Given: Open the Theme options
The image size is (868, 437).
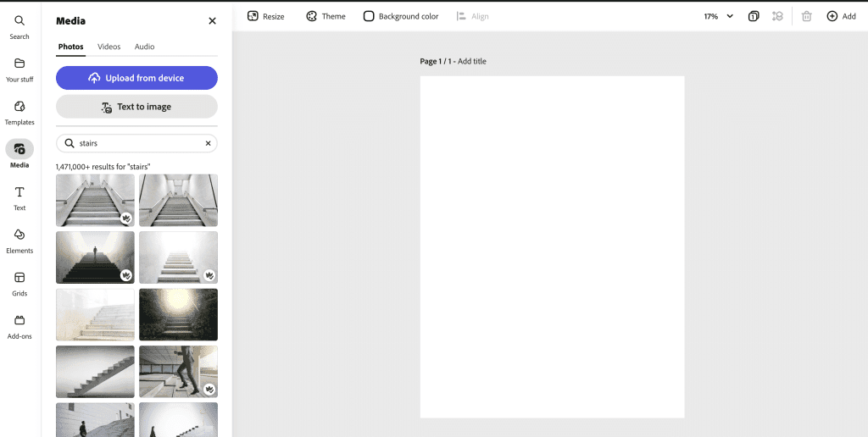Looking at the screenshot, I should [x=326, y=17].
